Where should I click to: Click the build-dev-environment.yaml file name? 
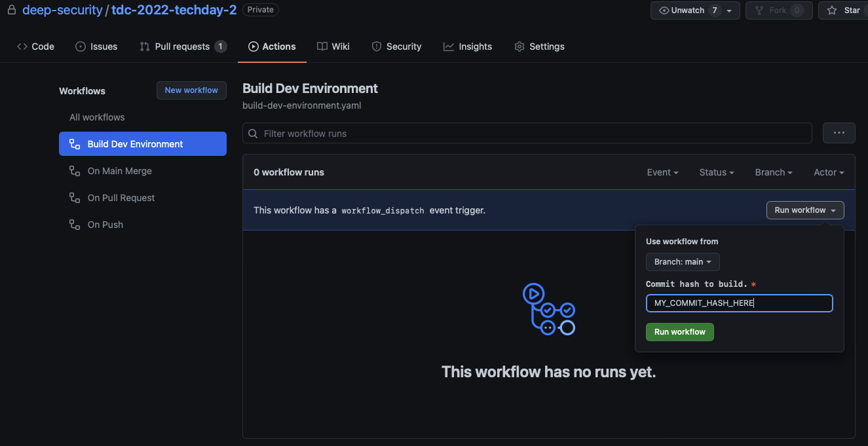point(301,105)
